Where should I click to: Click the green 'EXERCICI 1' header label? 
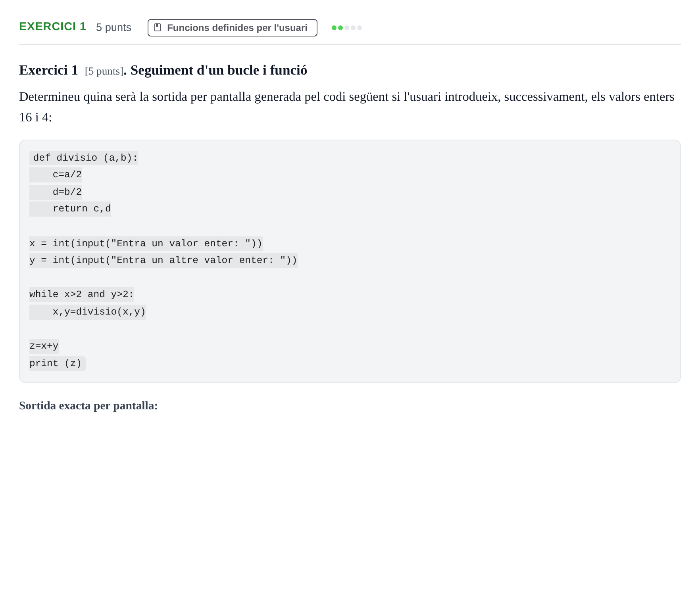click(53, 27)
